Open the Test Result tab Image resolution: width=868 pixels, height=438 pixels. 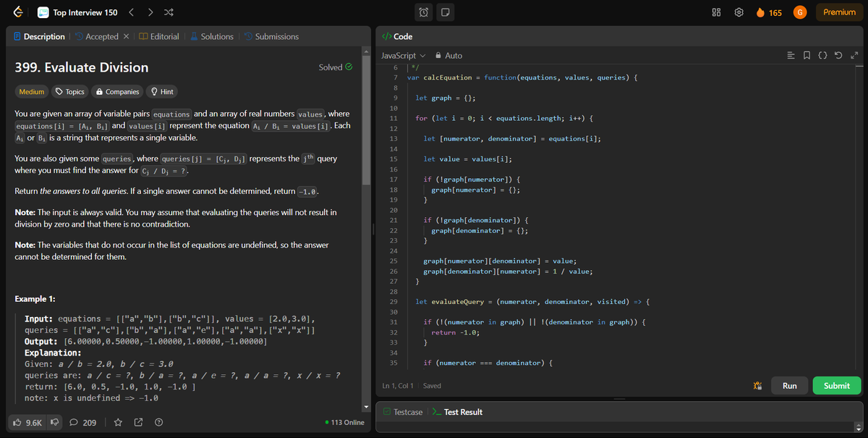tap(457, 412)
